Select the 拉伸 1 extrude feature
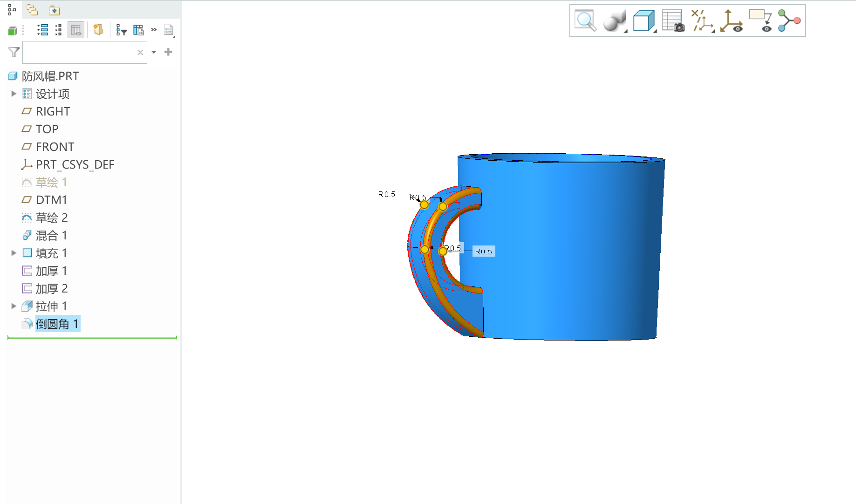Screen dimensions: 856x504 point(51,306)
